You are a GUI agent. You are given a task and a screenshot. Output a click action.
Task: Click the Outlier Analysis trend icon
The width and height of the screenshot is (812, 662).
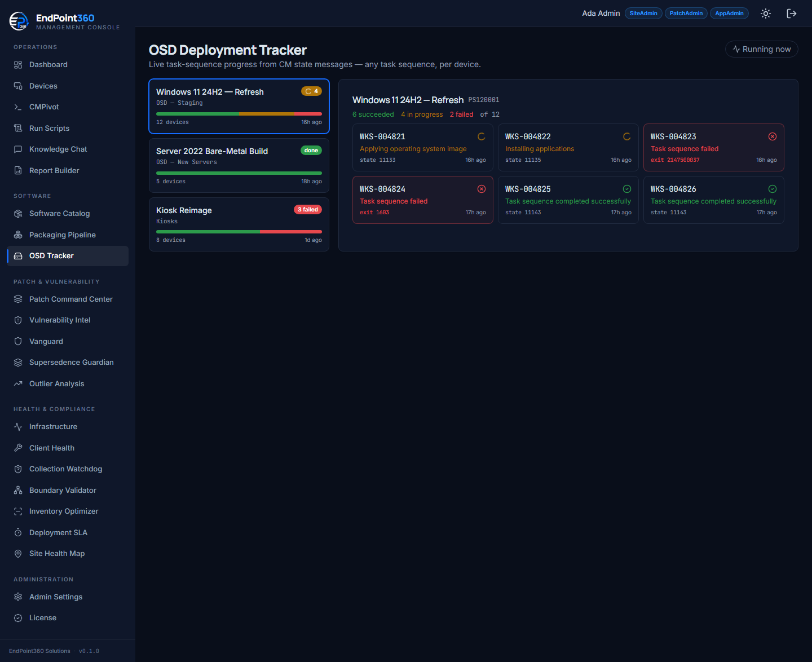[x=18, y=383]
